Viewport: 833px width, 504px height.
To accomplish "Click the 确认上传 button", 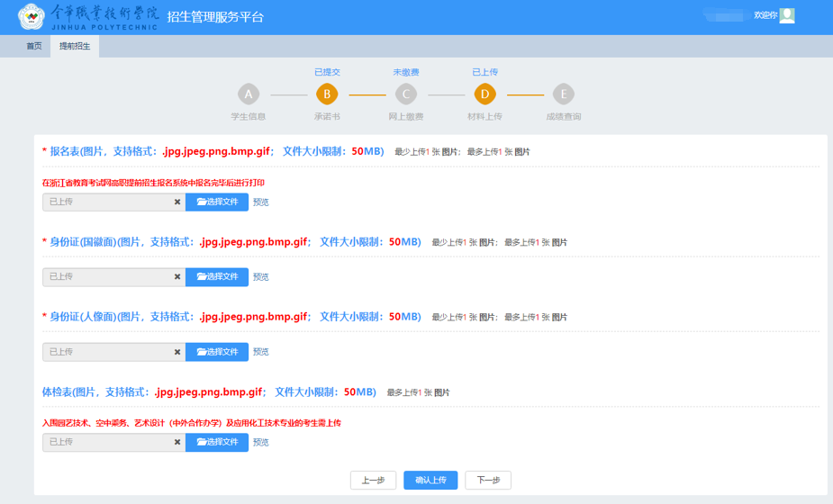I will pos(430,481).
